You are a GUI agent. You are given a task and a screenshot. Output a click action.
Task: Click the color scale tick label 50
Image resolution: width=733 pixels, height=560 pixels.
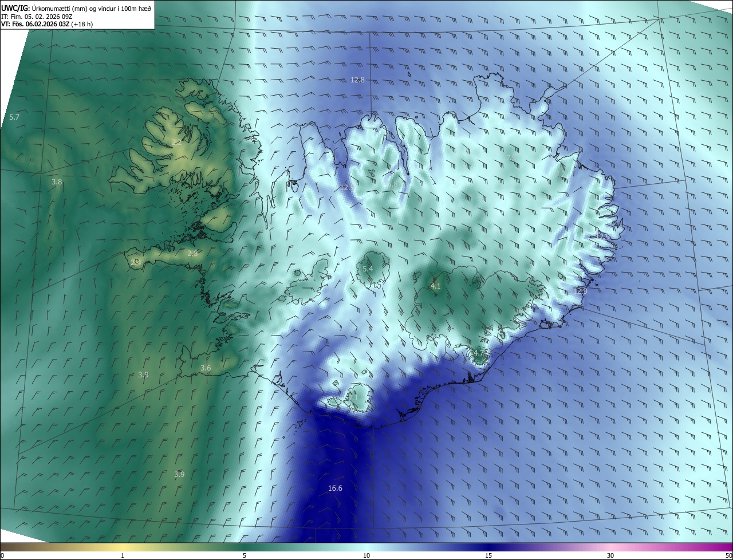coord(728,555)
